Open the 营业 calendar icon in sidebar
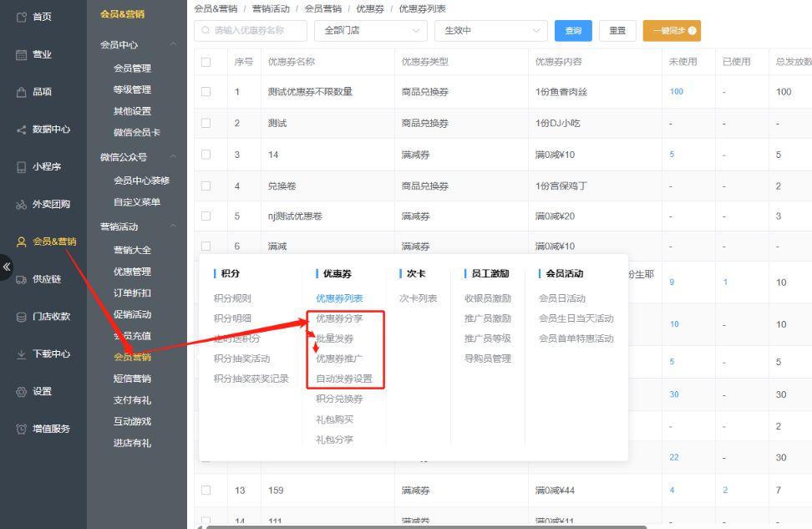812x529 pixels. pos(21,54)
